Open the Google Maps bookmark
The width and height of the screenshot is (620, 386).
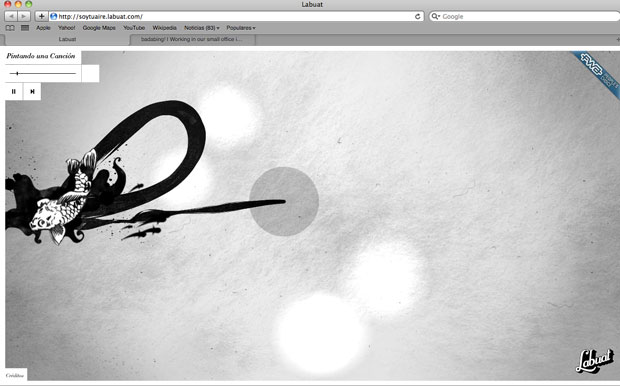pos(99,28)
